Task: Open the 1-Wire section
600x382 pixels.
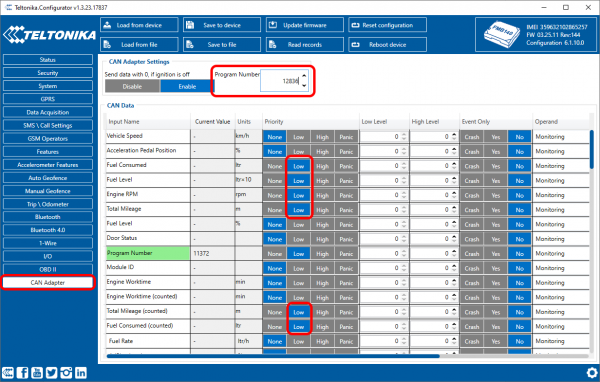Action: [48, 243]
